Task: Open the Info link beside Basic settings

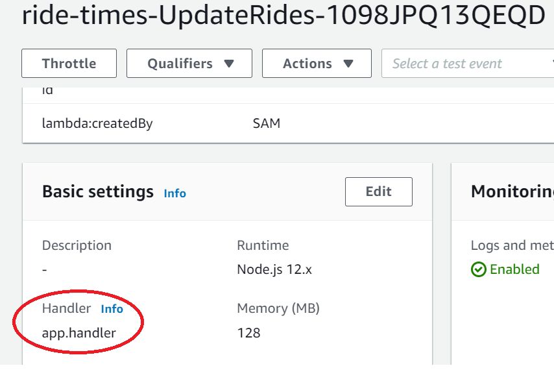Action: pos(174,193)
